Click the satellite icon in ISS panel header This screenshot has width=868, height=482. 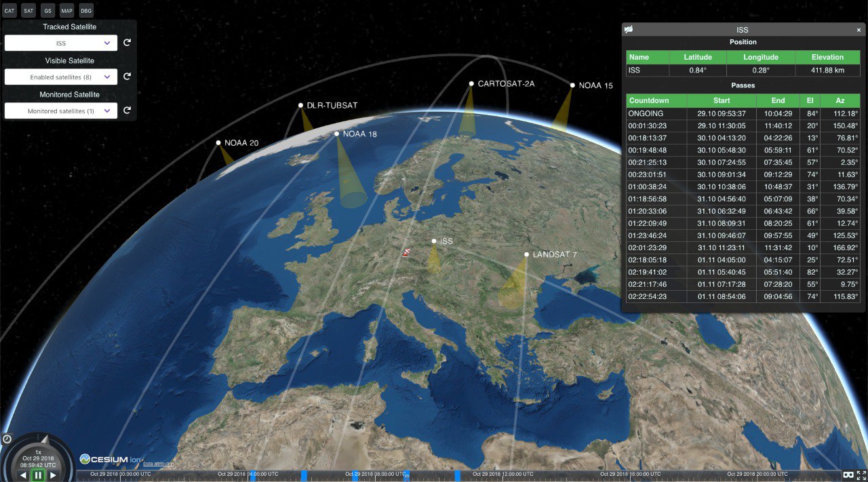[x=629, y=30]
